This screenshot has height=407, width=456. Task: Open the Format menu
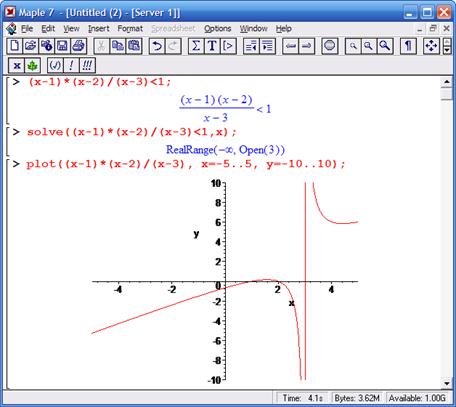(x=130, y=29)
